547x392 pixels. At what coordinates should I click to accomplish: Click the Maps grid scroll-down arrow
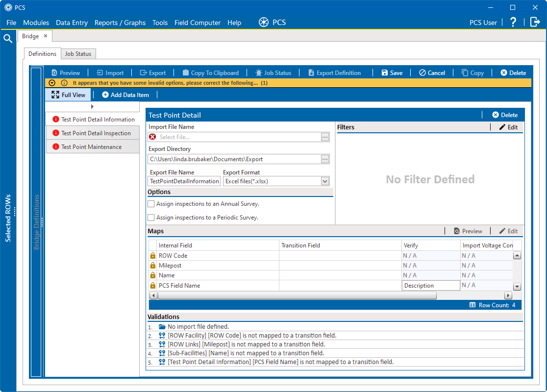tap(517, 287)
